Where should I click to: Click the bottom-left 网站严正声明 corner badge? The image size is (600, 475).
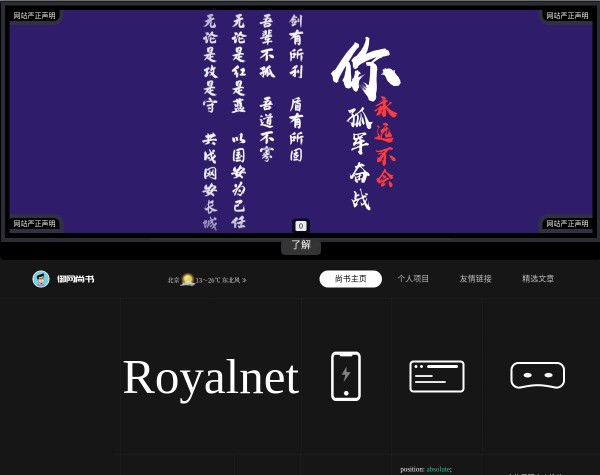point(35,223)
